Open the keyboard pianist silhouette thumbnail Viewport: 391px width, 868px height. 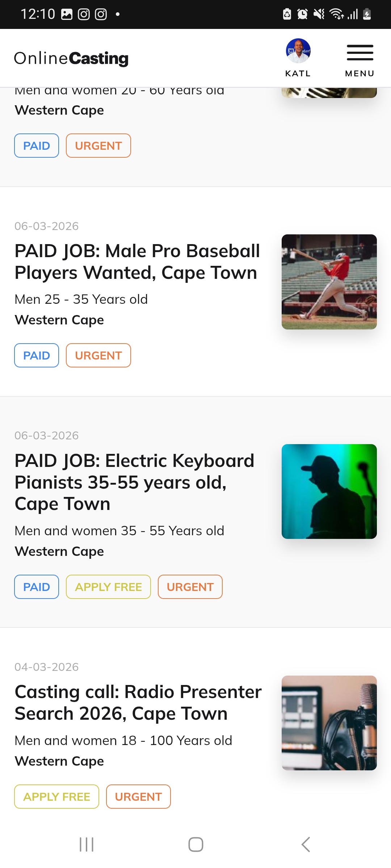click(x=329, y=492)
